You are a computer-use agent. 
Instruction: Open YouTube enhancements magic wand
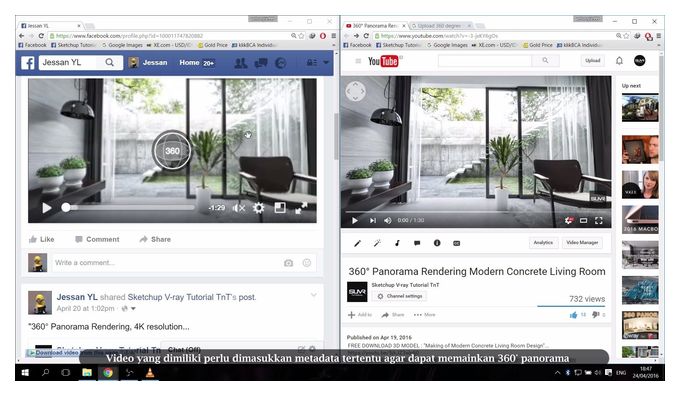pyautogui.click(x=377, y=243)
